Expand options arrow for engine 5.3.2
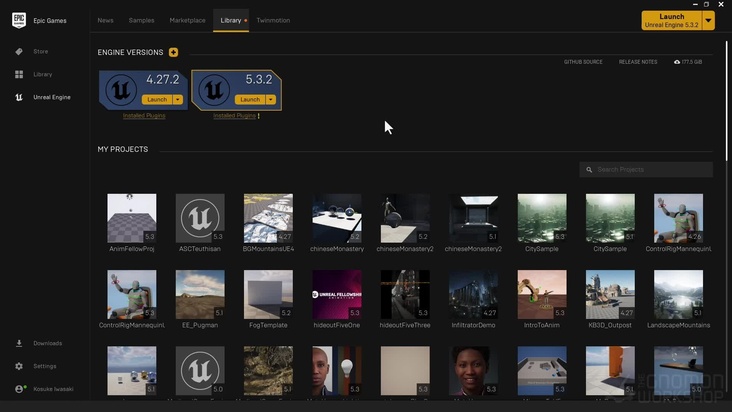This screenshot has width=732, height=412. (x=271, y=99)
